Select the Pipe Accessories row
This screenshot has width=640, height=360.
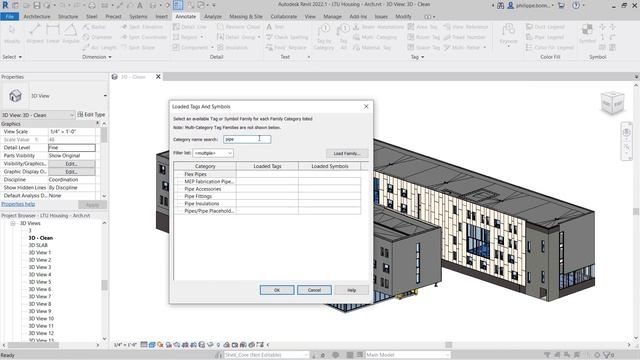point(267,189)
